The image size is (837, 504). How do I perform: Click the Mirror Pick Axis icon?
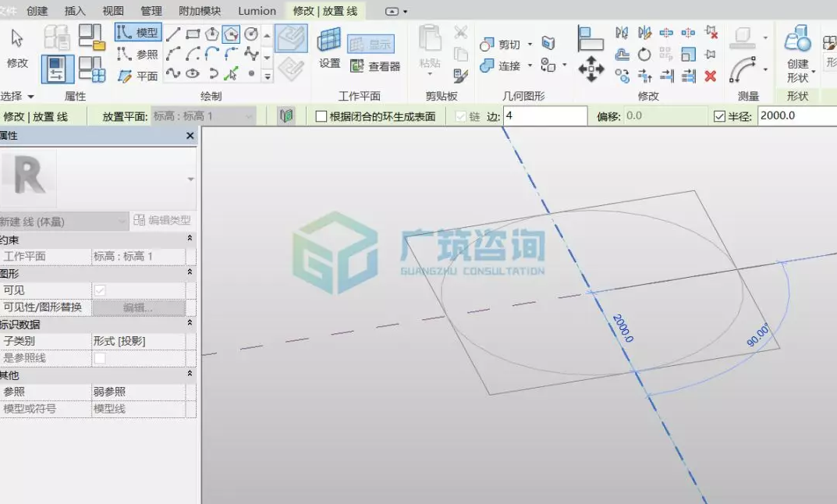tap(622, 33)
